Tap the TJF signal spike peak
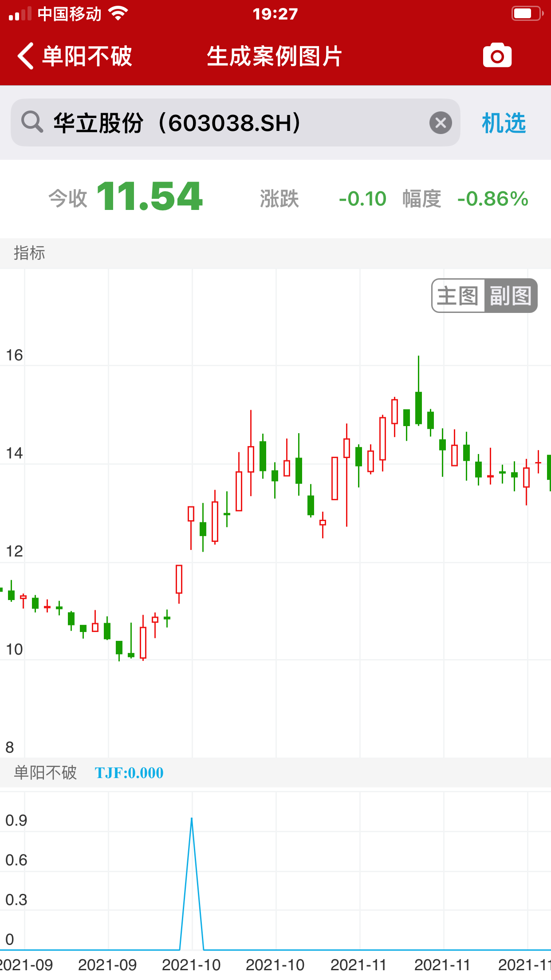Viewport: 551px width, 980px height. pos(192,819)
